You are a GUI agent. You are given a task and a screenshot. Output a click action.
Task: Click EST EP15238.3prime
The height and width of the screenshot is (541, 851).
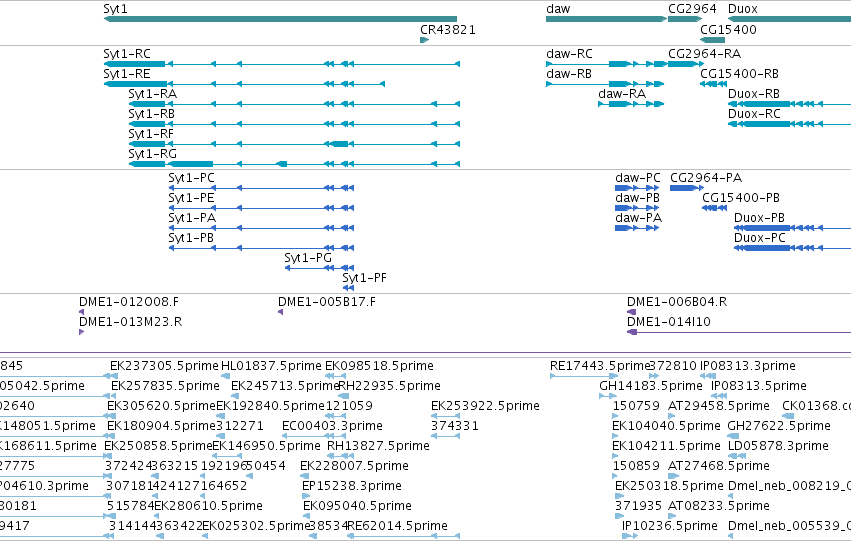tap(352, 486)
